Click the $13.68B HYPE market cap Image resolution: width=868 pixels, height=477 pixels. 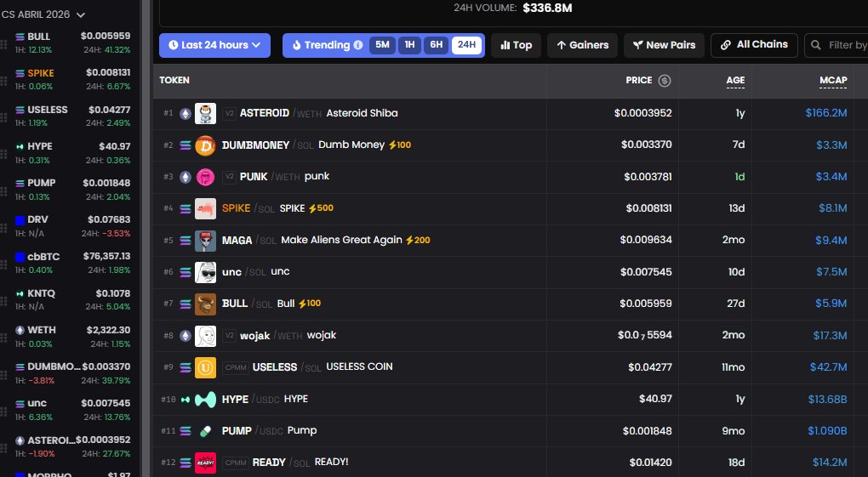pyautogui.click(x=827, y=399)
